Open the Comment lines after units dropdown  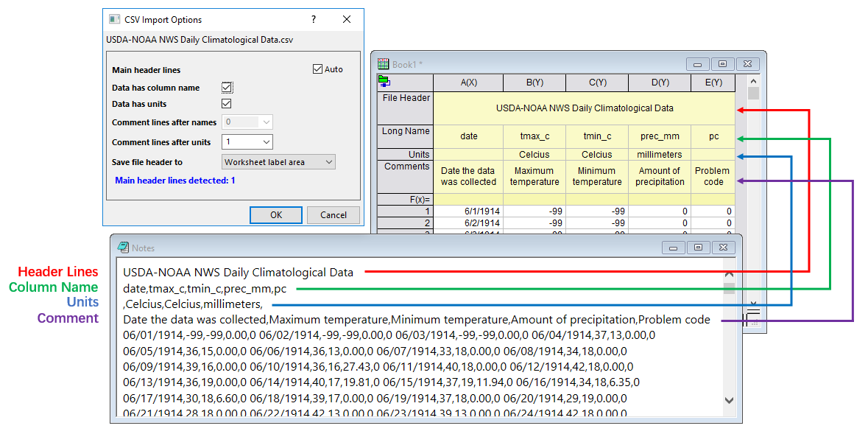267,141
